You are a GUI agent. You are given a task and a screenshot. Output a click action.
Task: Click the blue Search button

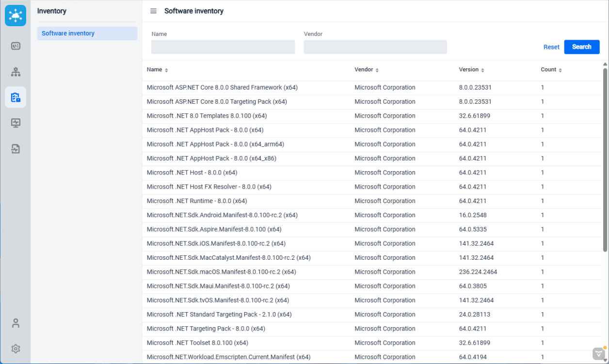(581, 47)
